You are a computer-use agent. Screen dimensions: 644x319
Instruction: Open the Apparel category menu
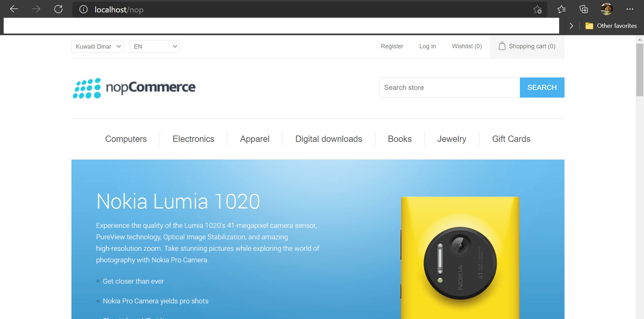click(255, 139)
